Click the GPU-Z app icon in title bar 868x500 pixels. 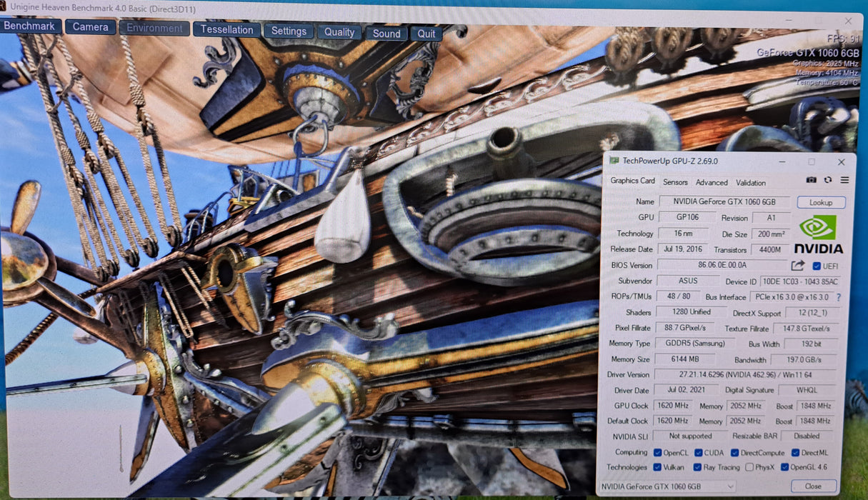click(x=614, y=161)
